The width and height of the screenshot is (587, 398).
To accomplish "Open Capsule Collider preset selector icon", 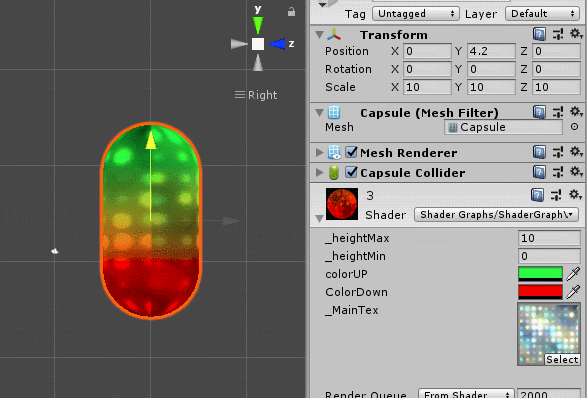I will tap(558, 172).
